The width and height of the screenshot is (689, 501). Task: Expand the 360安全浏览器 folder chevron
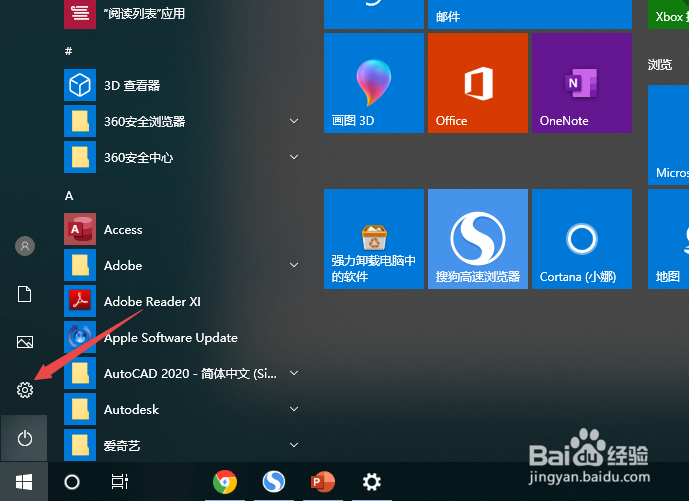294,121
